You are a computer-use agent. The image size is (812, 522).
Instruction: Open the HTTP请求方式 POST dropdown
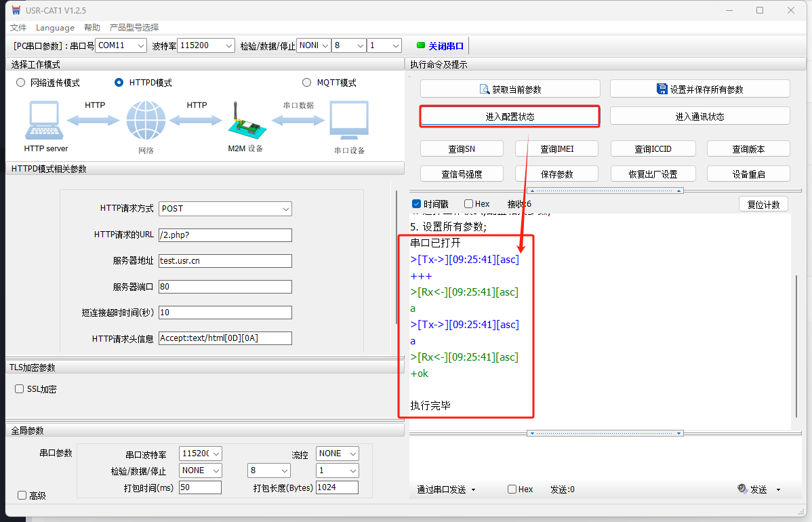(x=225, y=209)
